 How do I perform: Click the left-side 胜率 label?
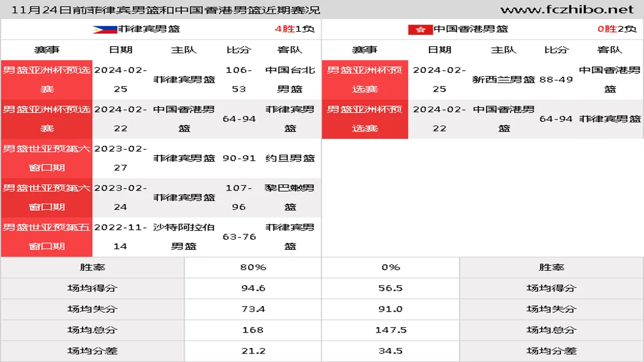click(92, 267)
